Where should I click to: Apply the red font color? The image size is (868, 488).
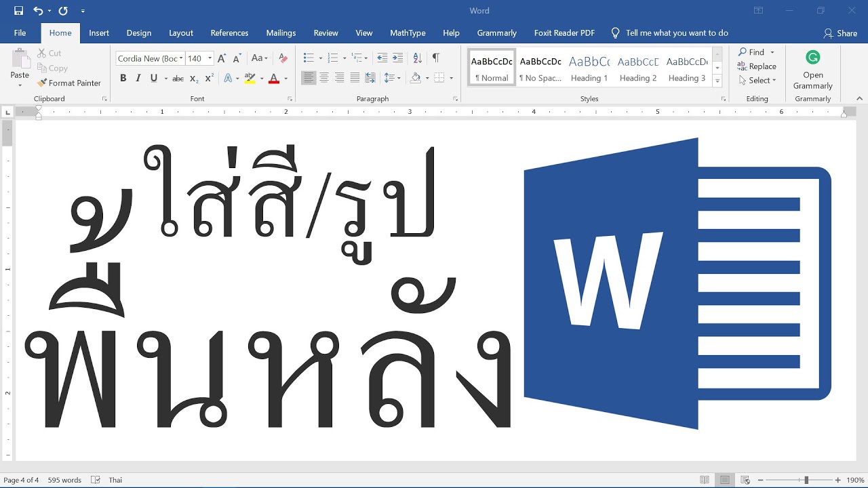click(274, 79)
